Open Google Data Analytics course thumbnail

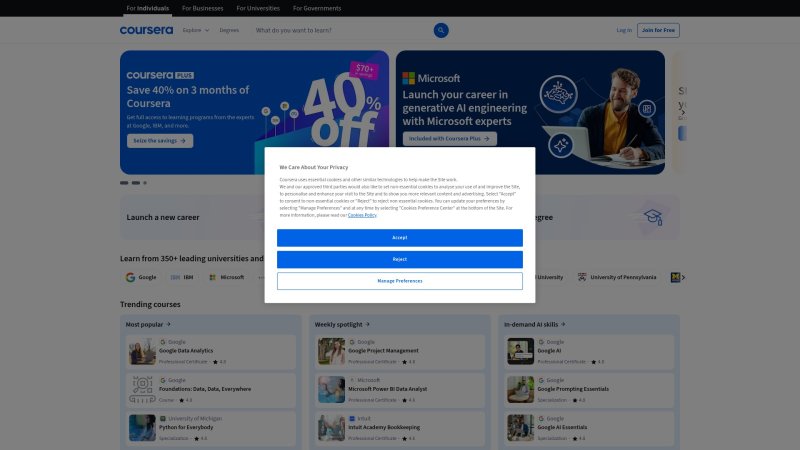(142, 352)
